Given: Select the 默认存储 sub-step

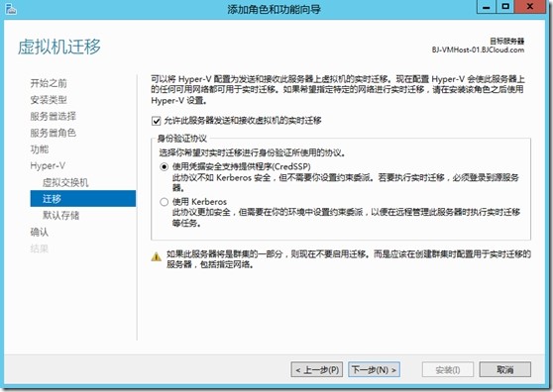Looking at the screenshot, I should [60, 215].
